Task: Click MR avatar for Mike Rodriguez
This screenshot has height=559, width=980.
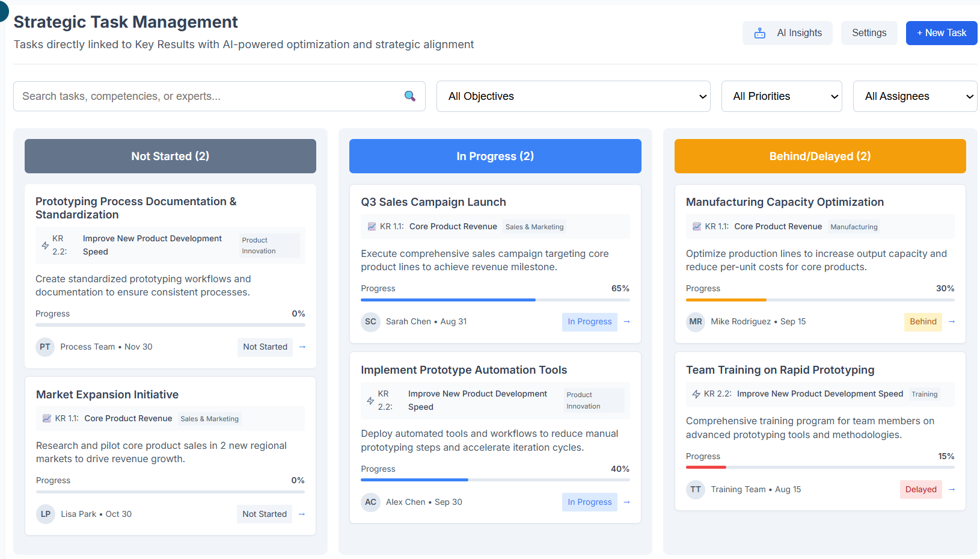Action: click(696, 322)
